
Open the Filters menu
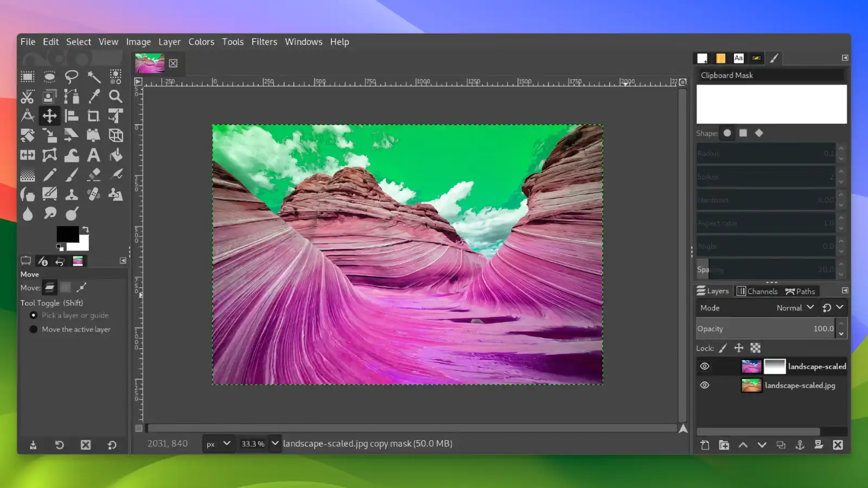tap(264, 42)
